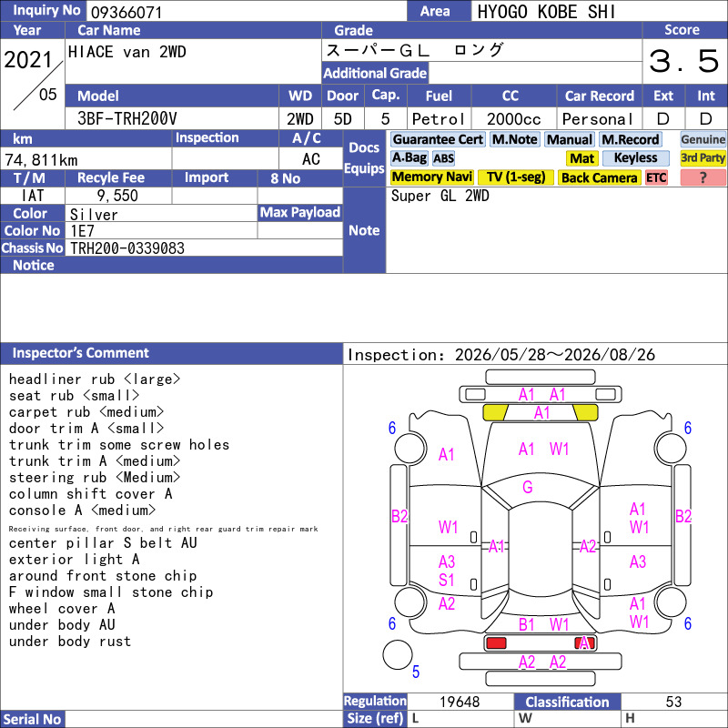Click the displacement value 2000cc
Screen dimensions: 728x728
[x=513, y=119]
